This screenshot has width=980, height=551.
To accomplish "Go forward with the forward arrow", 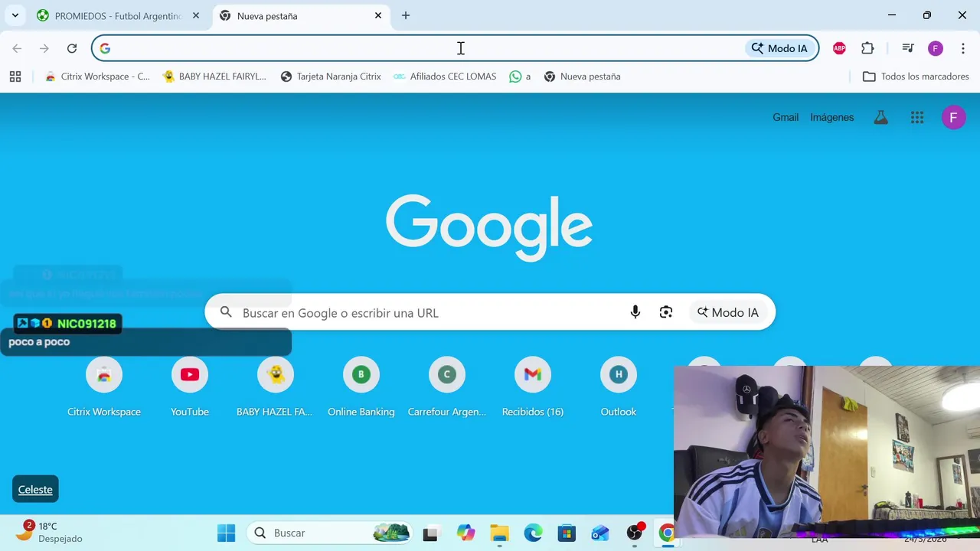I will click(x=44, y=48).
